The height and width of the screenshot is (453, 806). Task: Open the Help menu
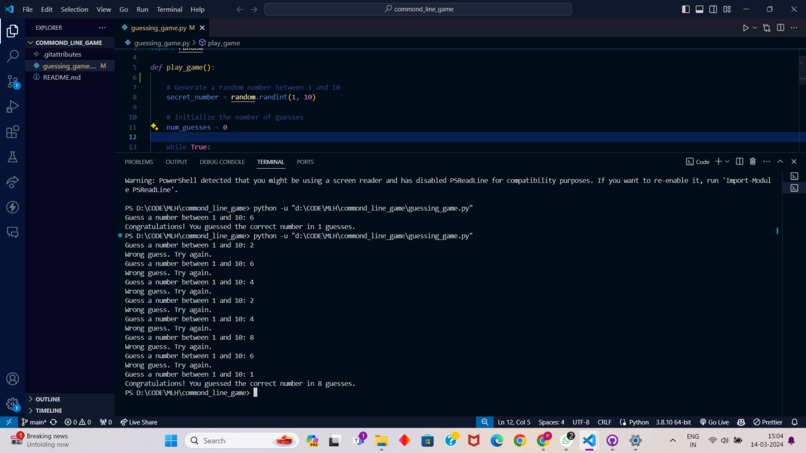[197, 9]
